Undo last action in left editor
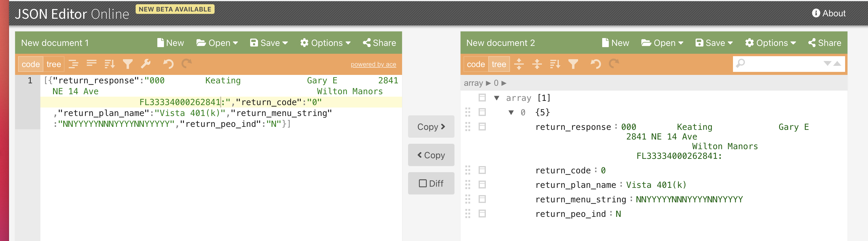Image resolution: width=868 pixels, height=241 pixels. click(168, 64)
